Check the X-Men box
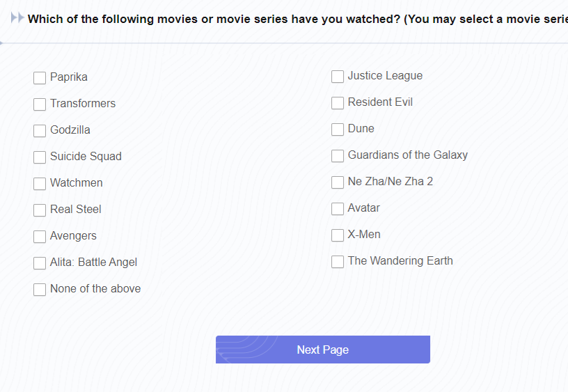Viewport: 568px width, 392px height. tap(337, 235)
